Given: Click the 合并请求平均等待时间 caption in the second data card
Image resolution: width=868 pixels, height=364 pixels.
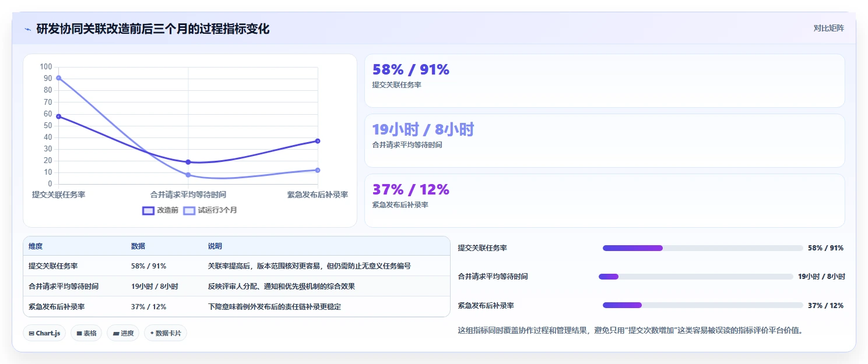Looking at the screenshot, I should coord(407,145).
